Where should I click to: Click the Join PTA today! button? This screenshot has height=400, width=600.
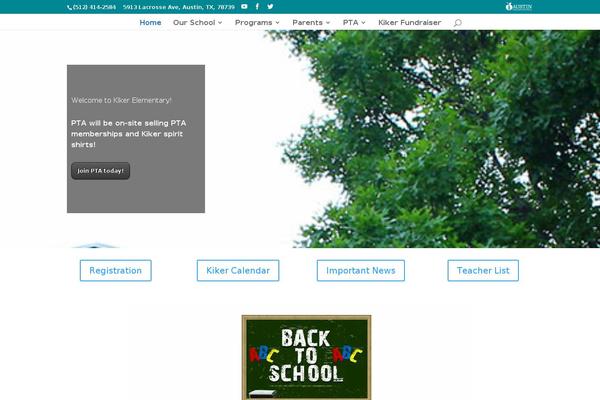(x=101, y=171)
